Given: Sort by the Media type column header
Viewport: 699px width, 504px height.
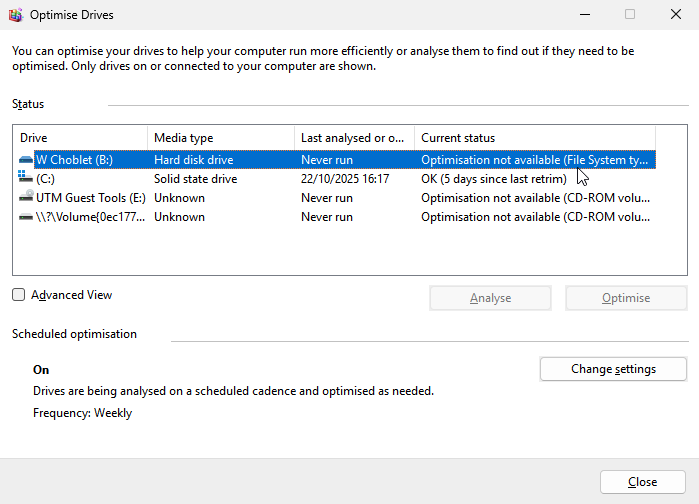Looking at the screenshot, I should point(220,138).
